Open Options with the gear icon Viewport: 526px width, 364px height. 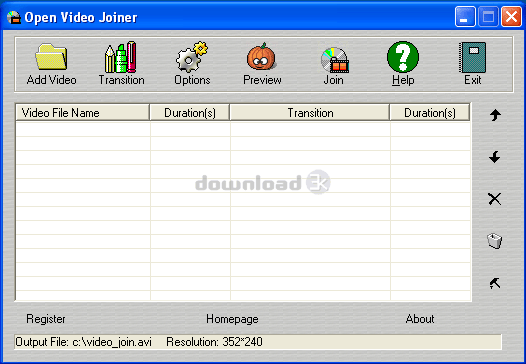pyautogui.click(x=192, y=57)
